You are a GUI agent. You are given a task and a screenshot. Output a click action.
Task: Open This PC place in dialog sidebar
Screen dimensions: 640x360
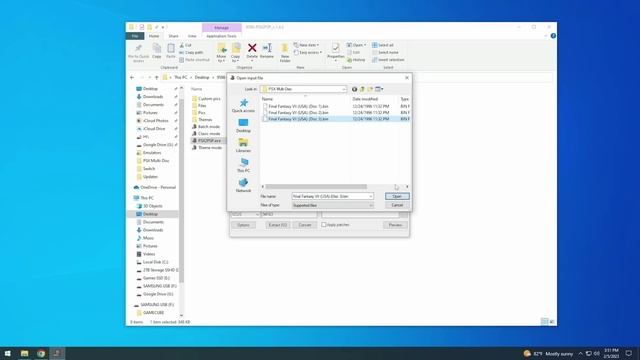click(x=243, y=165)
